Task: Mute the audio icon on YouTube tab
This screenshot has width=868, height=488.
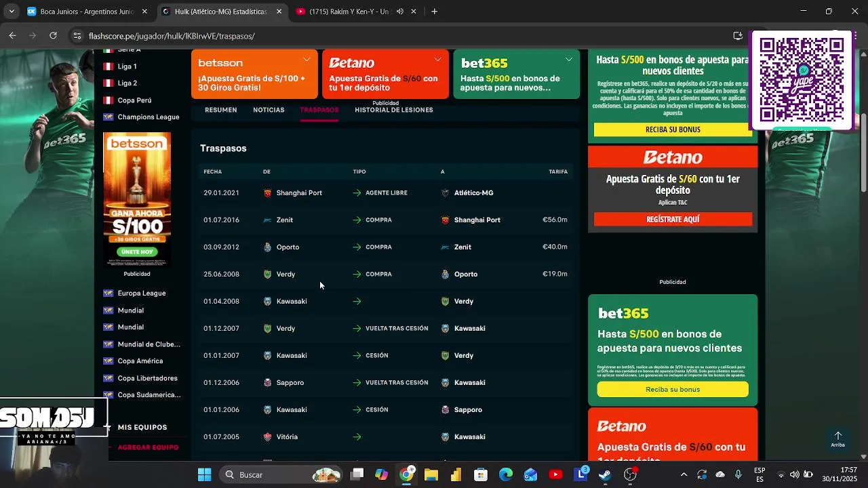Action: tap(400, 12)
